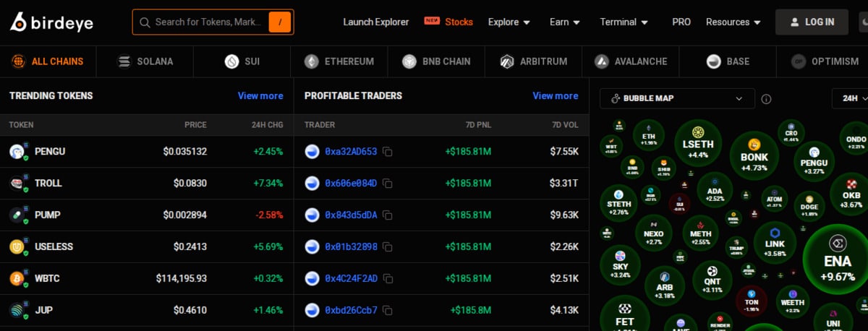
Task: Switch to the Solana chain tab
Action: pyautogui.click(x=145, y=61)
